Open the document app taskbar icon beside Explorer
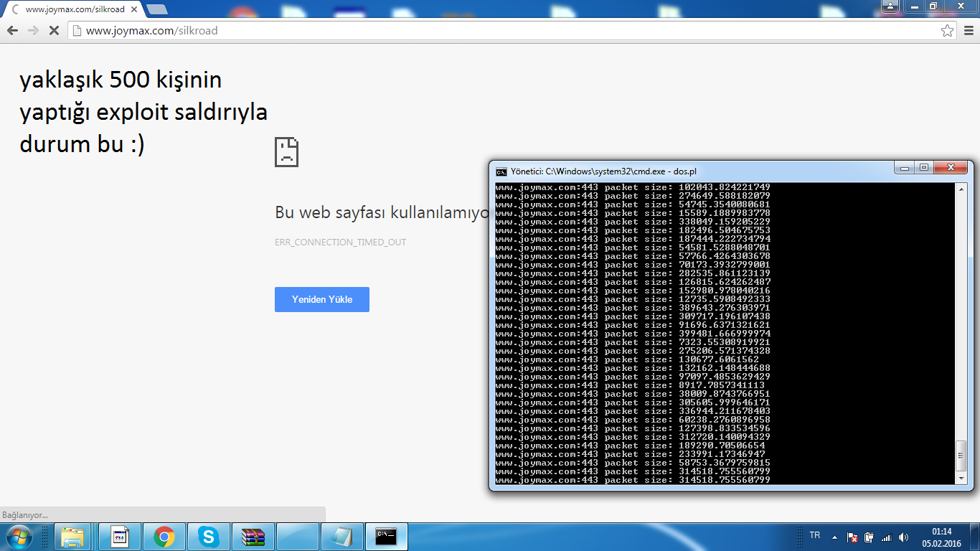 [119, 537]
